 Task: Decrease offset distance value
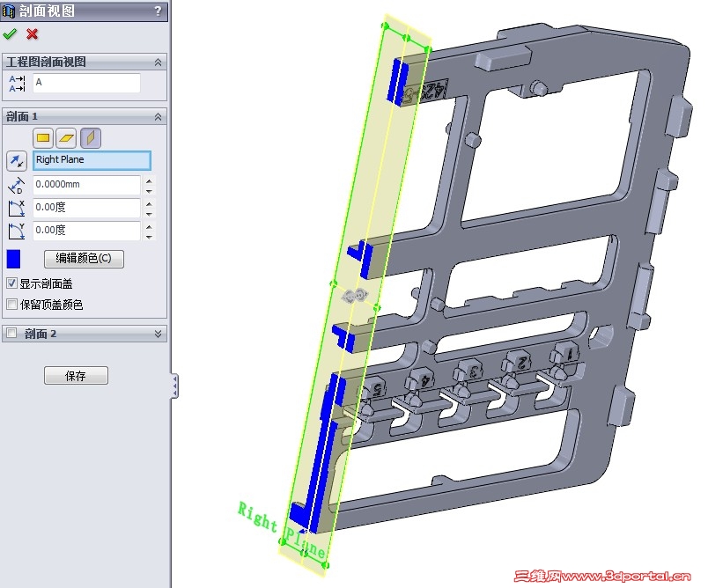[x=149, y=190]
